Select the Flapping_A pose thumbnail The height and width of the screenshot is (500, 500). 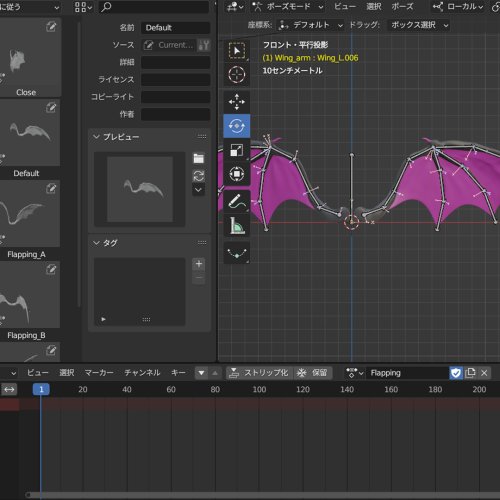click(x=28, y=220)
